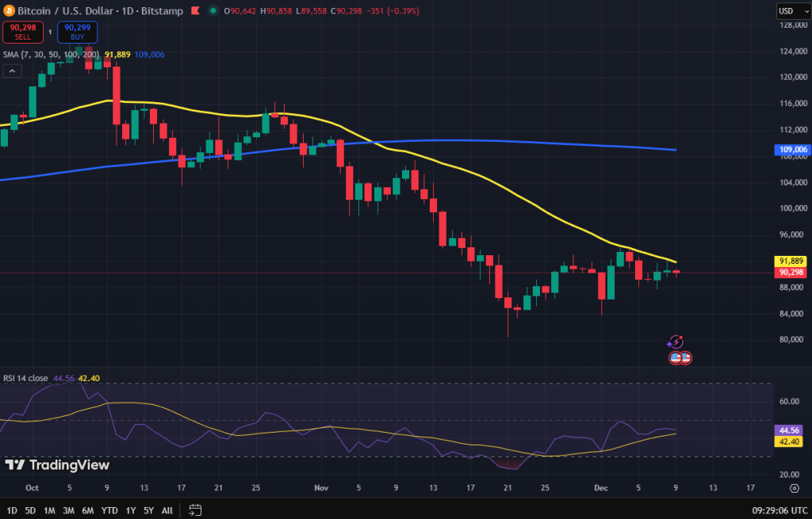Click the -351 (-0.39%) change value

tap(393, 11)
